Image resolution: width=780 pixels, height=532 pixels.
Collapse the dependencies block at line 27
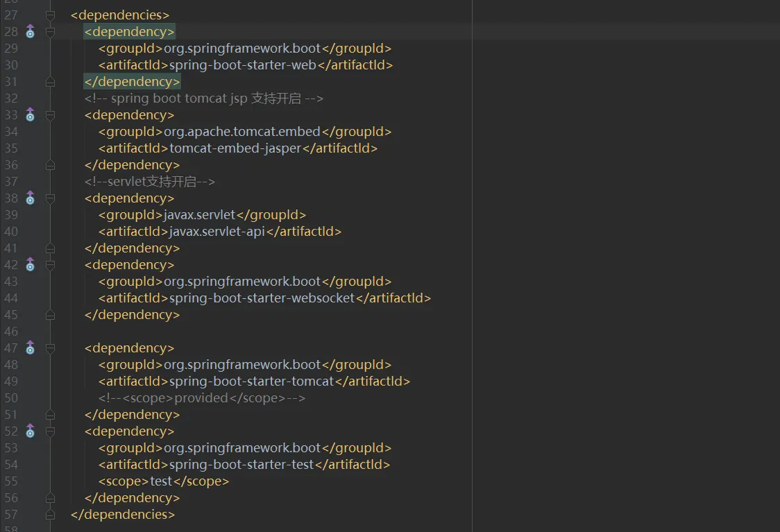[50, 15]
